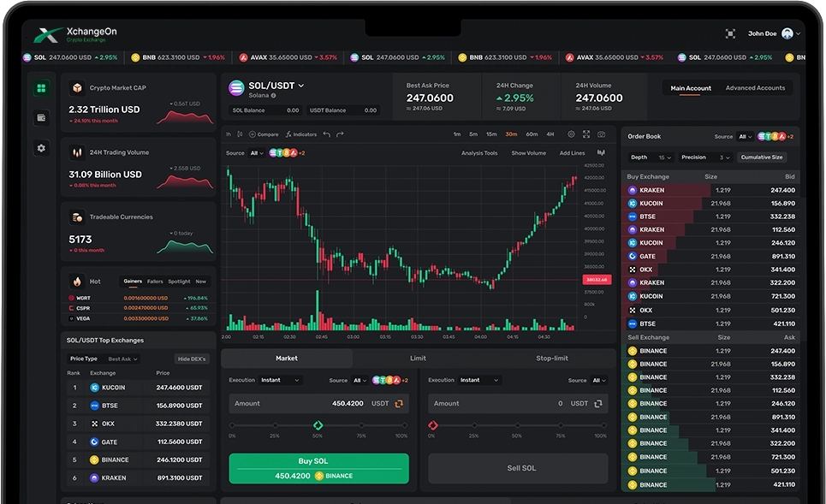Expand chart to fullscreen

tap(586, 134)
